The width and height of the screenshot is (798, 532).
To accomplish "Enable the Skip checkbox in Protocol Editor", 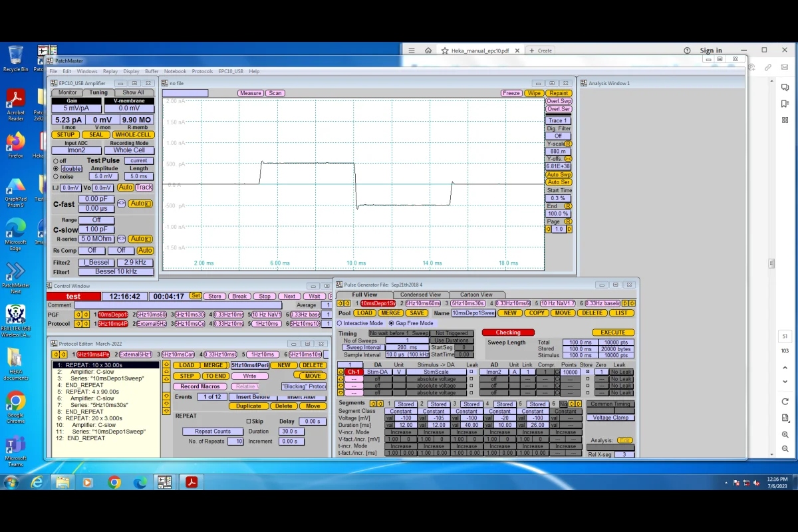I will tap(249, 421).
